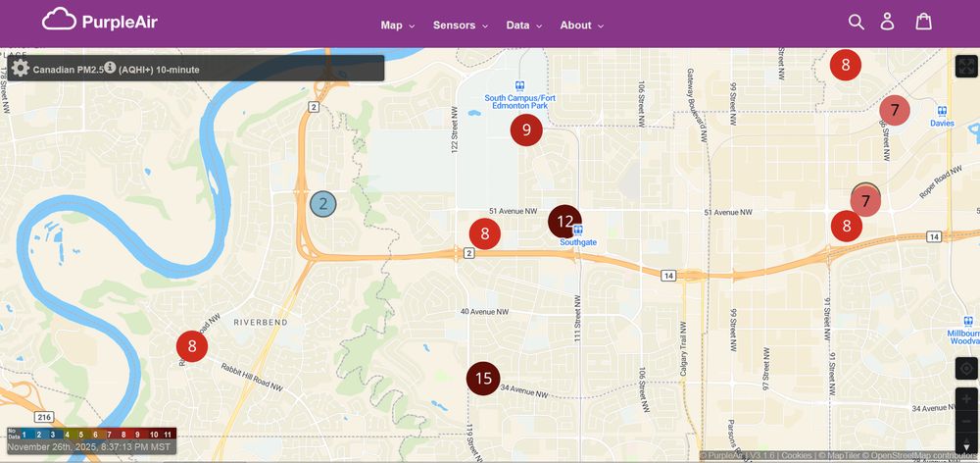Click the 'RIVERBEND' neighbourhood label
This screenshot has width=980, height=463.
(261, 323)
